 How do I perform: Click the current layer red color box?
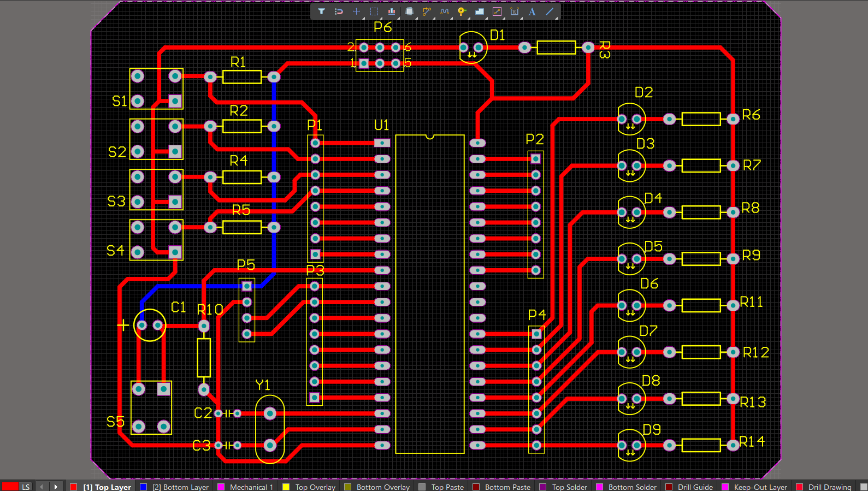click(x=10, y=487)
